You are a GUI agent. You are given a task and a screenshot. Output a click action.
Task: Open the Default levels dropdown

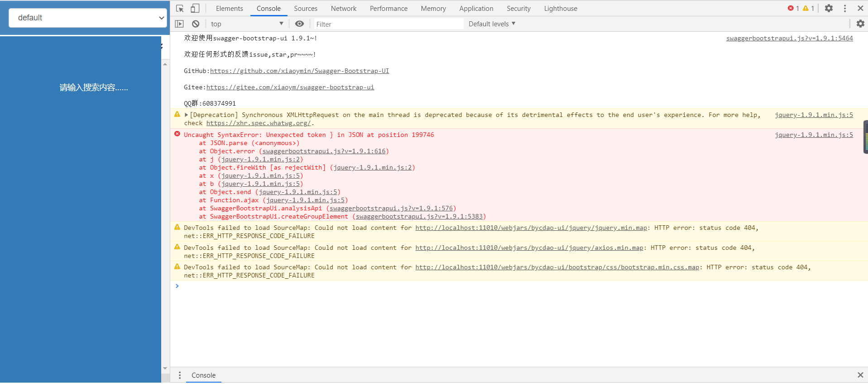(492, 24)
